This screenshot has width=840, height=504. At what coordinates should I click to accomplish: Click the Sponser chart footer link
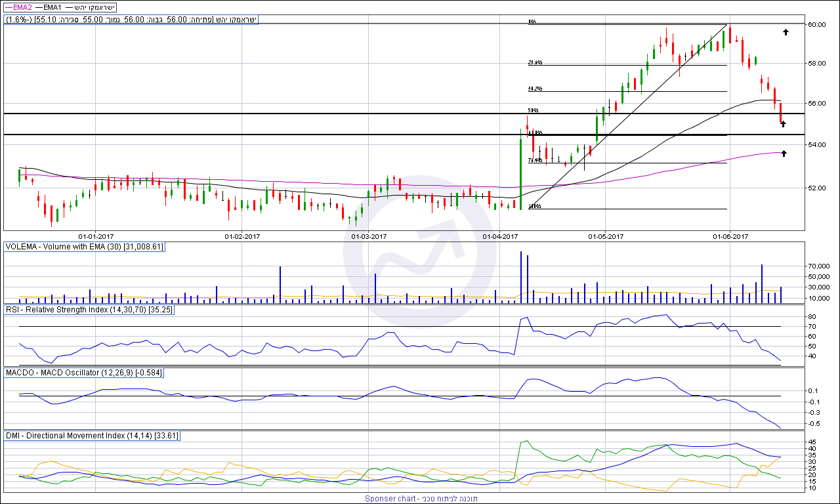click(421, 499)
